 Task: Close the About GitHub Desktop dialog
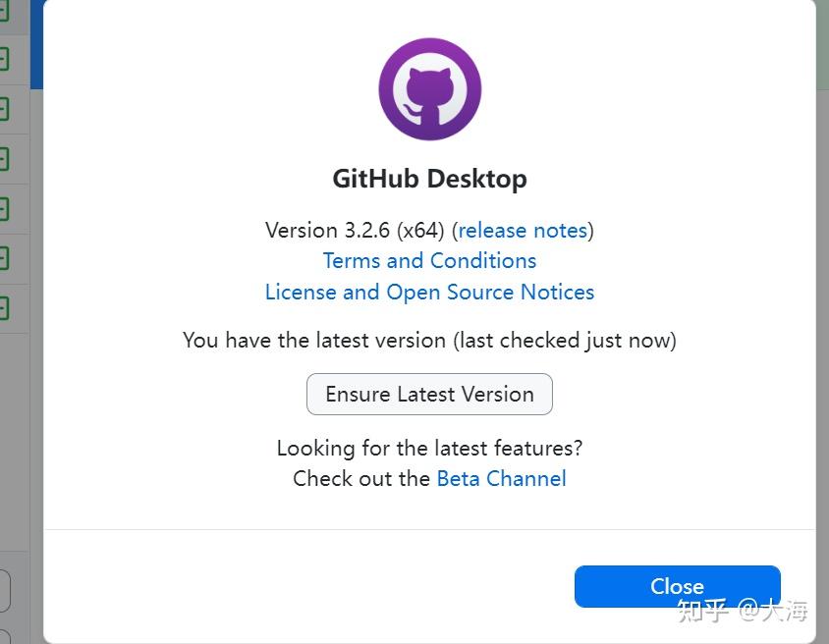(677, 586)
